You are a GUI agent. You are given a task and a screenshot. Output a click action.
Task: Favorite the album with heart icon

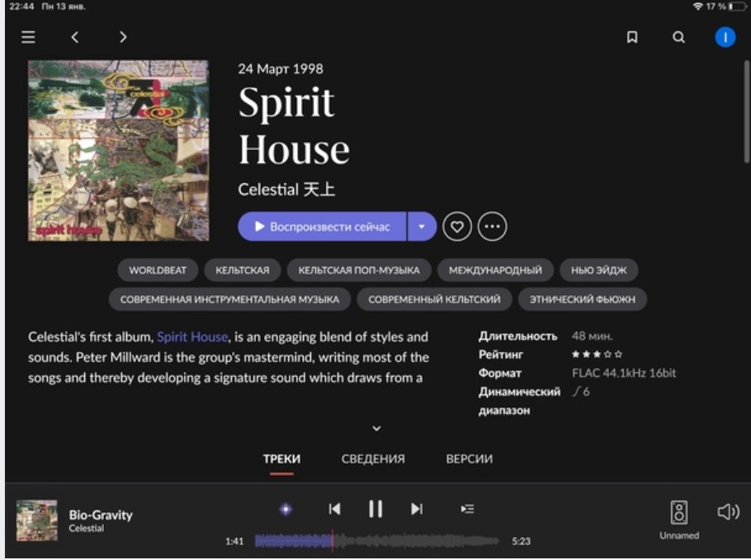click(457, 227)
